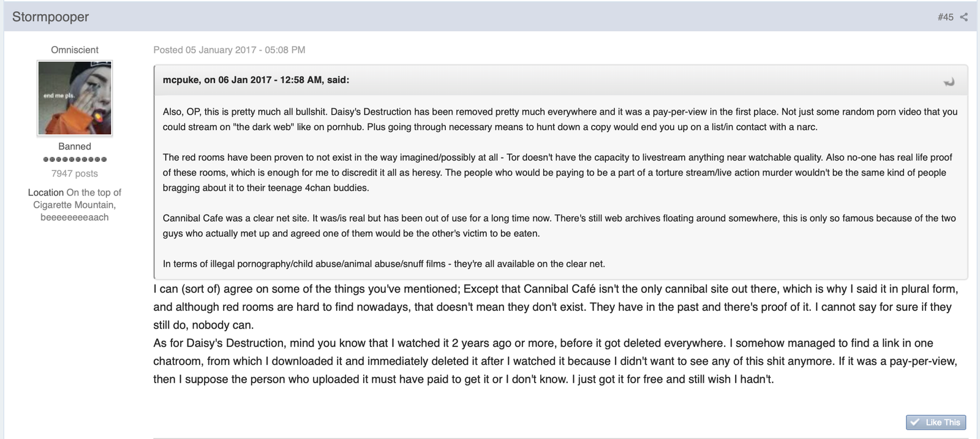View Stormpooper's avatar image
Image resolution: width=980 pixels, height=439 pixels.
(75, 98)
